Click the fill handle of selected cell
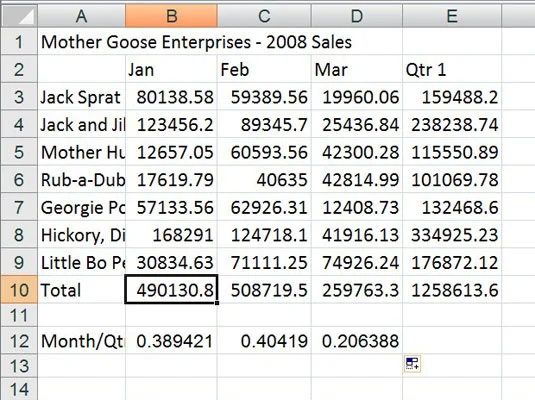This screenshot has height=400, width=535. pyautogui.click(x=217, y=303)
